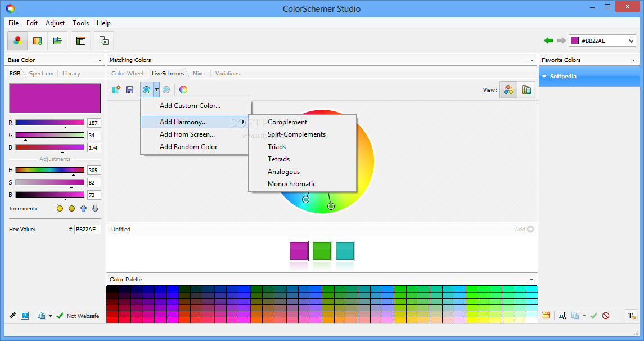Click the copy color icon near Not Websafe
Screen dimensions: 644x341
tap(41, 316)
